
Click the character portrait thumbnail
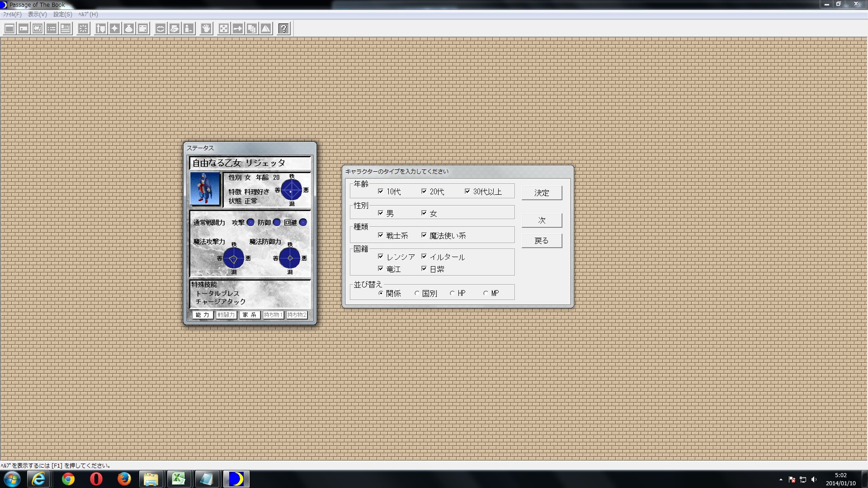pyautogui.click(x=205, y=188)
